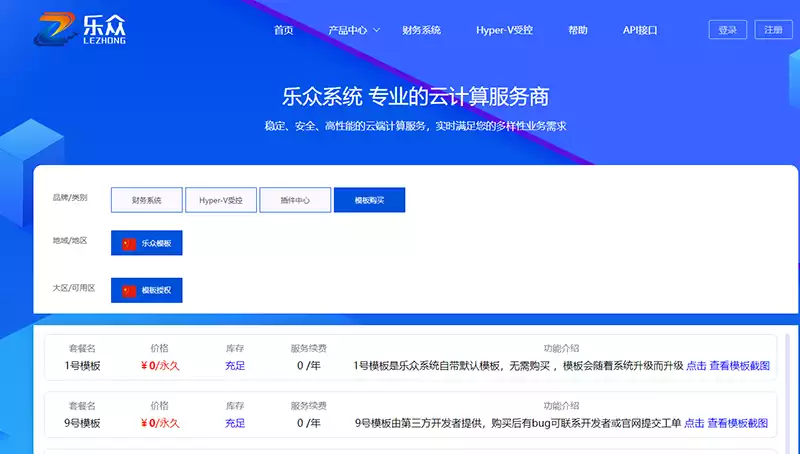Open the 产品中心 menu
The image size is (800, 454).
347,30
